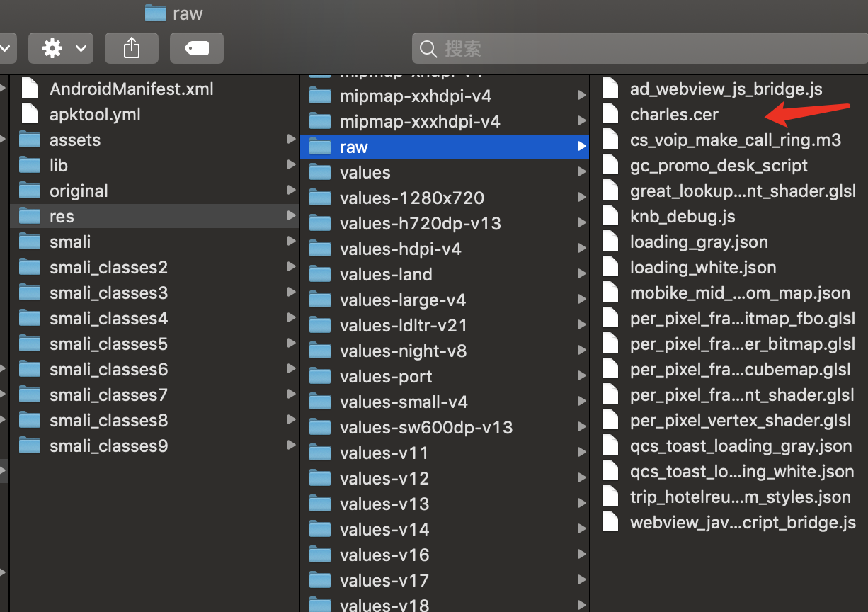Select the values-large-v4 folder row
Image resolution: width=868 pixels, height=612 pixels.
click(445, 300)
